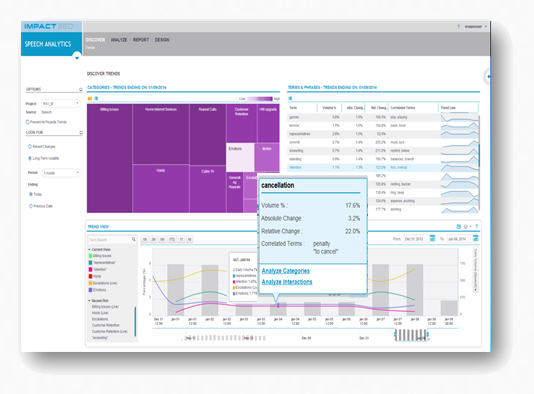
Task: Sort by the Volume % column header
Action: tap(329, 108)
